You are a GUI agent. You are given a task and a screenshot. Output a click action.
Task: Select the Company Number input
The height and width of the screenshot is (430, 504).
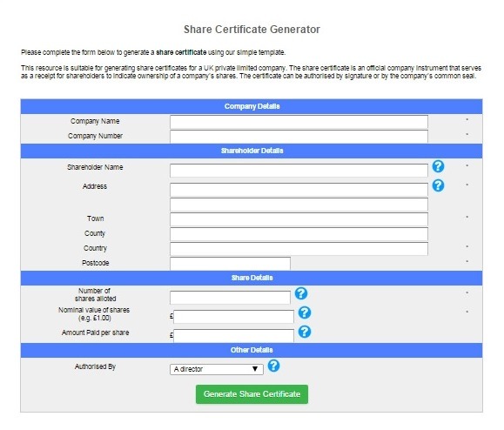pos(299,137)
